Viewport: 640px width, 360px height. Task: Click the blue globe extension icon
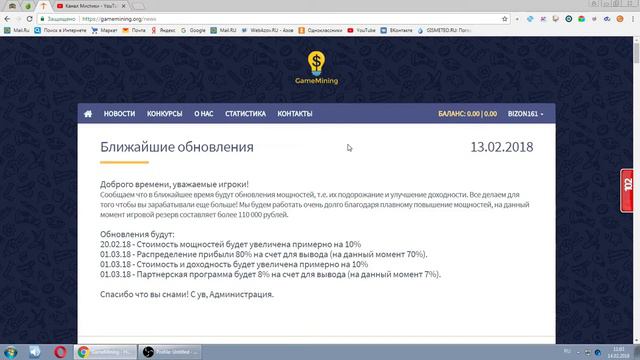530,19
